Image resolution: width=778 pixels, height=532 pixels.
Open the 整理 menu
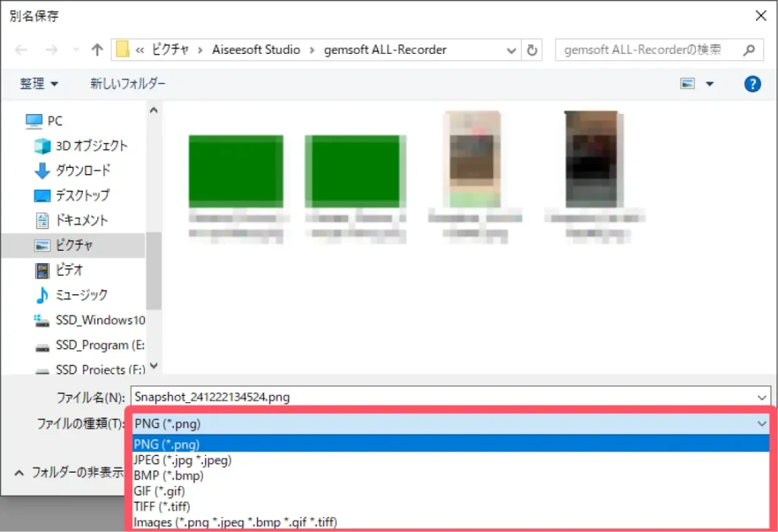(x=40, y=84)
